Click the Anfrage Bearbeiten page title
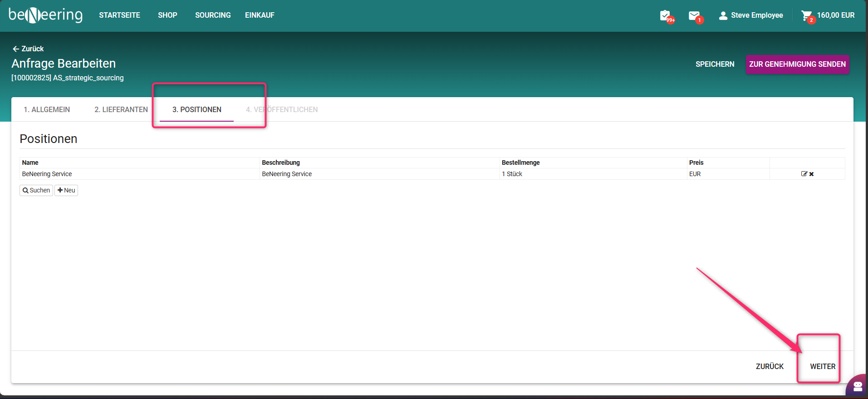 pyautogui.click(x=64, y=63)
